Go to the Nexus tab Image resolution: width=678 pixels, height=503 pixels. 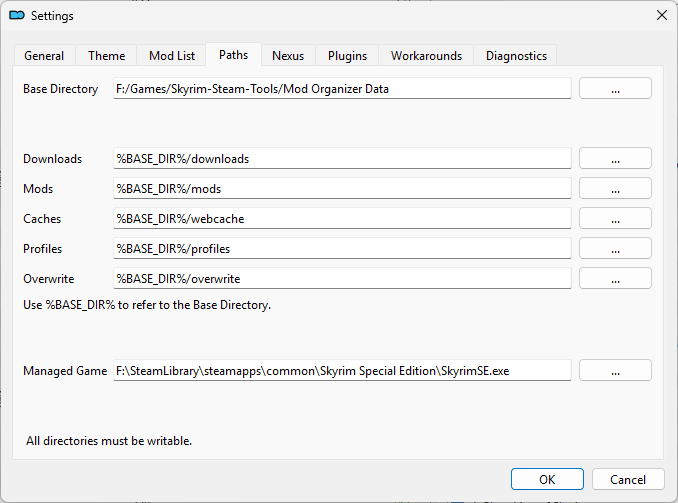point(288,56)
